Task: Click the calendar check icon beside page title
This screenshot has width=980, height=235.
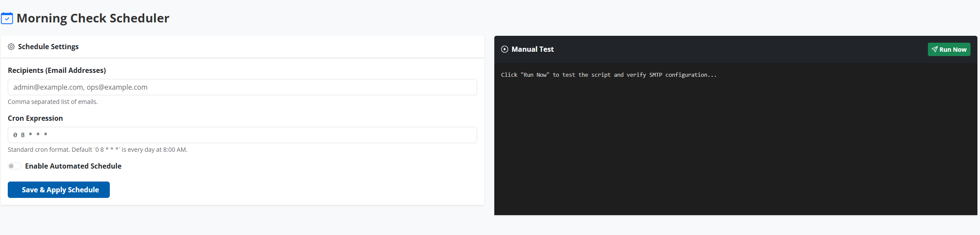Action: (x=7, y=19)
